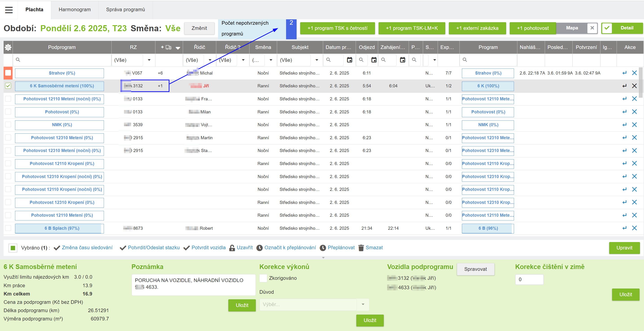Viewport: 644px width, 331px height.
Task: Click the add vehicle truck column icon
Action: pyautogui.click(x=168, y=47)
